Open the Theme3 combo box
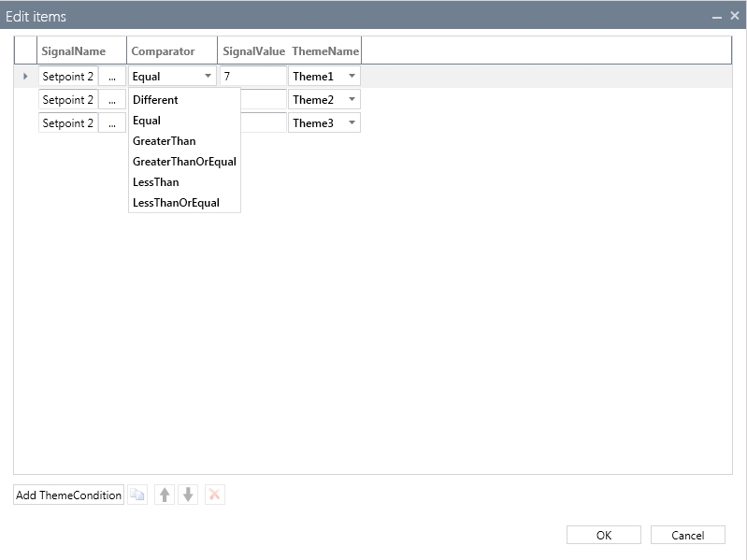 point(352,123)
